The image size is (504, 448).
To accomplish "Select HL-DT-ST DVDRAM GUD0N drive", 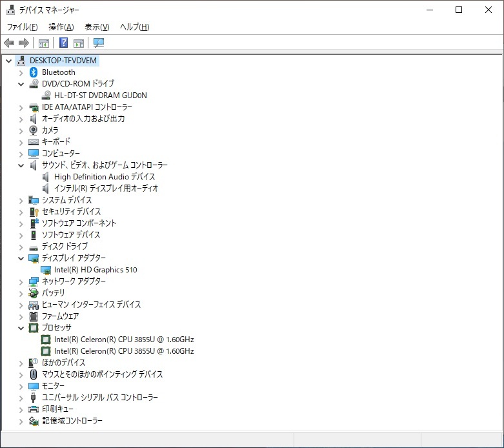I will tap(100, 96).
